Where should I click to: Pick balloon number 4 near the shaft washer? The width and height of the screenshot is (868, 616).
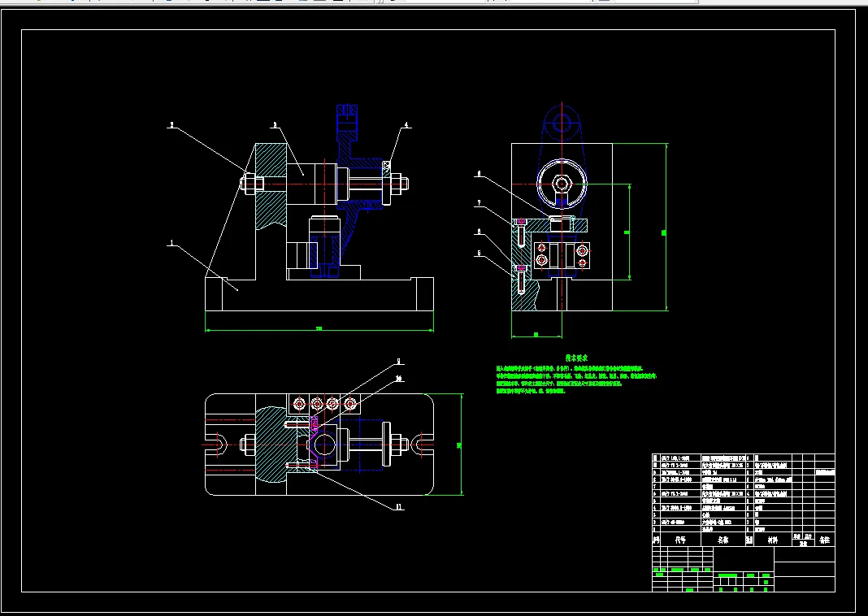[x=406, y=125]
